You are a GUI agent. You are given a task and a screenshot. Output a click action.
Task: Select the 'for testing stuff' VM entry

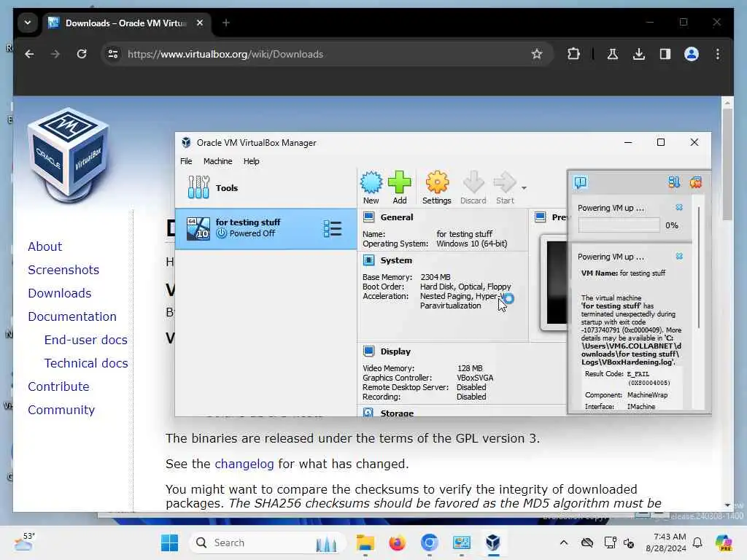tap(266, 228)
